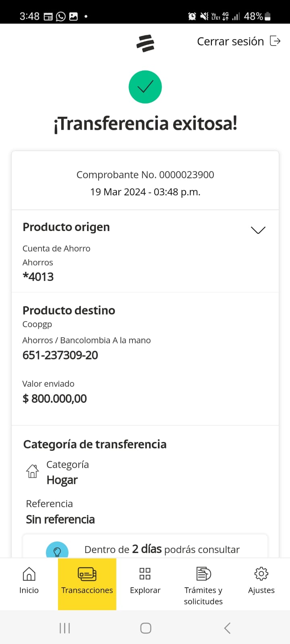Tap the blue lightbulb tip icon
The height and width of the screenshot is (644, 290).
pyautogui.click(x=57, y=551)
